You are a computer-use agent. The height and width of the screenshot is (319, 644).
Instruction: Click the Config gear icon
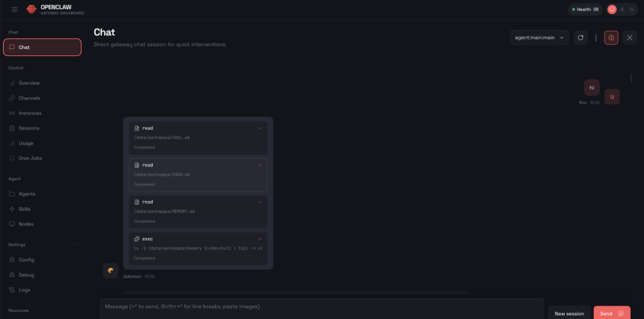tap(13, 260)
